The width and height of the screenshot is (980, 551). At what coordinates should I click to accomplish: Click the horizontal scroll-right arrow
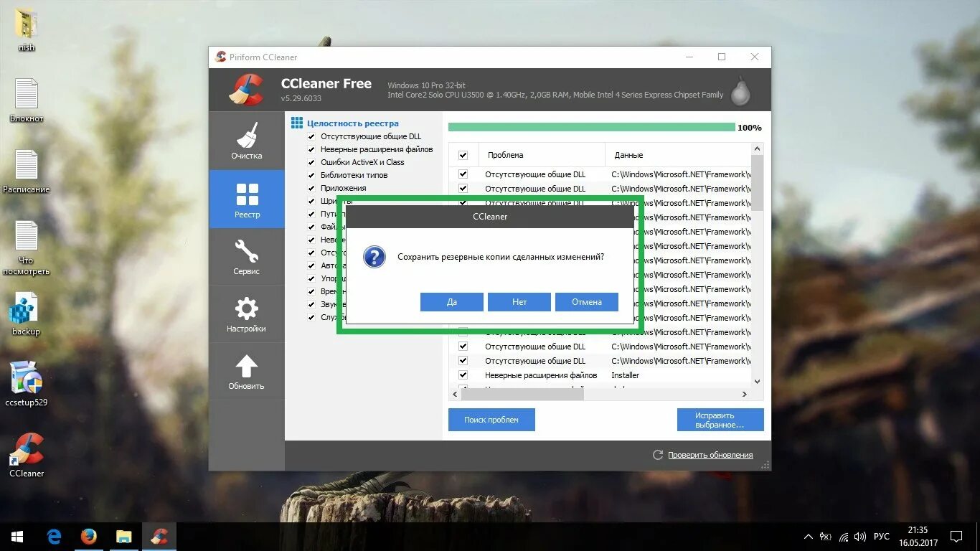[x=744, y=395]
